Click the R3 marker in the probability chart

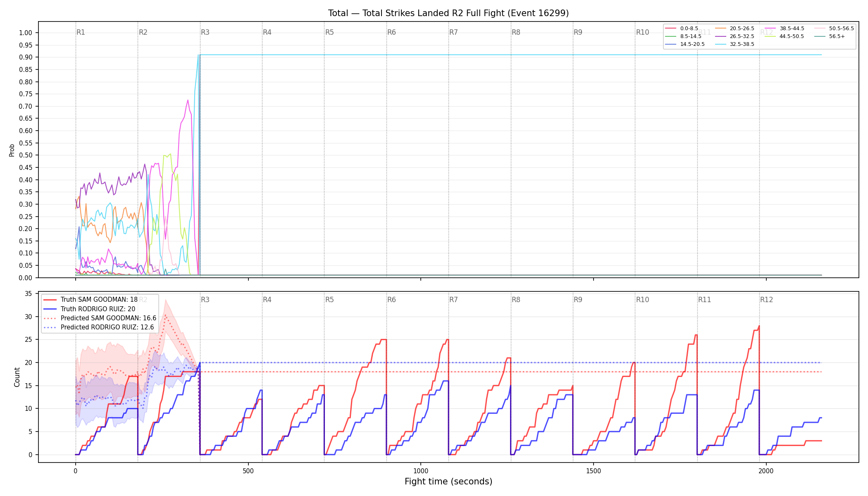[x=205, y=32]
